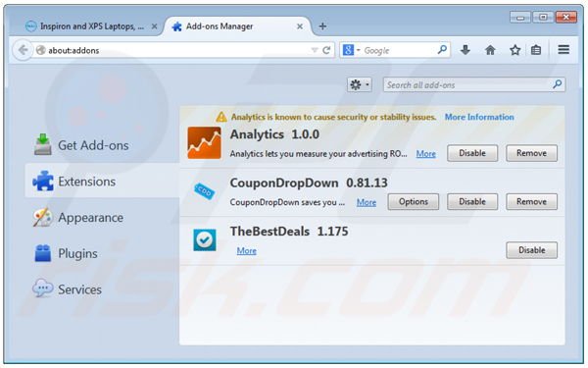Click the site identity globe icon
Screen dimensions: 588x368
(x=40, y=50)
